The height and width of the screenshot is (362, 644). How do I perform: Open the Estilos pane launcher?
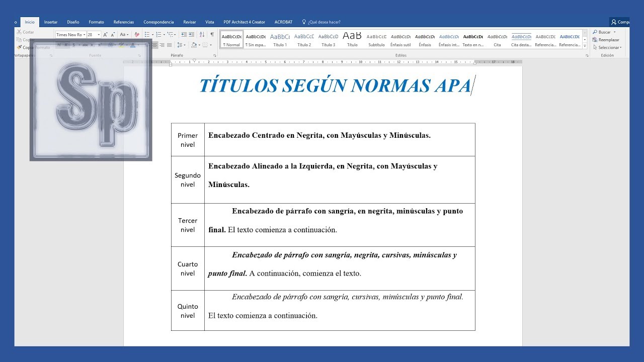(587, 55)
